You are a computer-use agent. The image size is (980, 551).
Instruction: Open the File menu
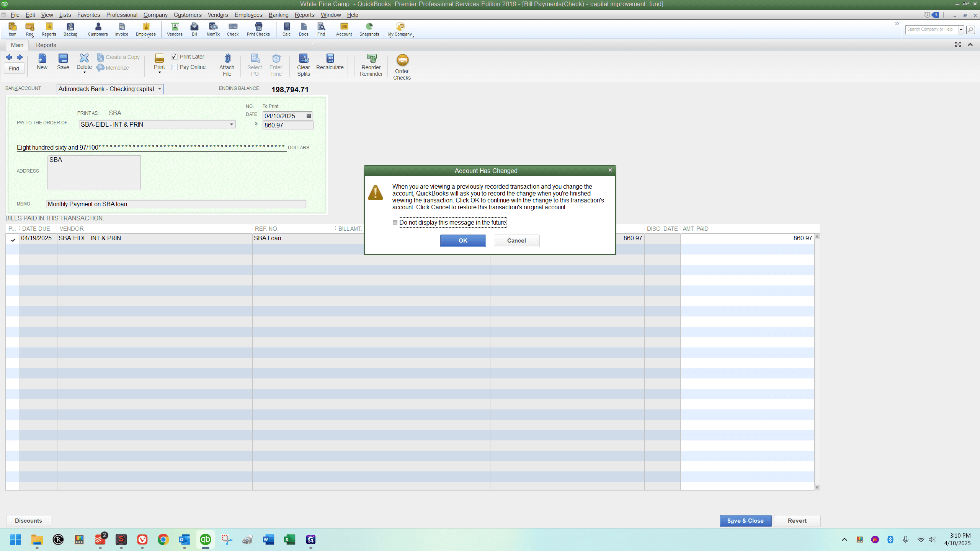(15, 15)
